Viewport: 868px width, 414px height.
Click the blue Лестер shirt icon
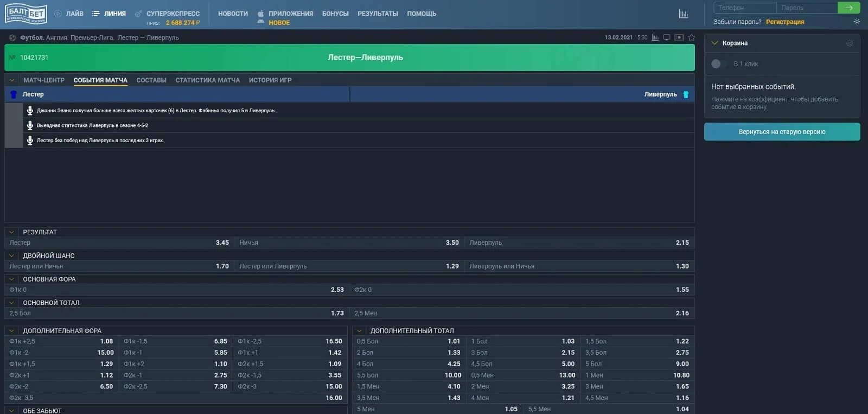point(14,94)
